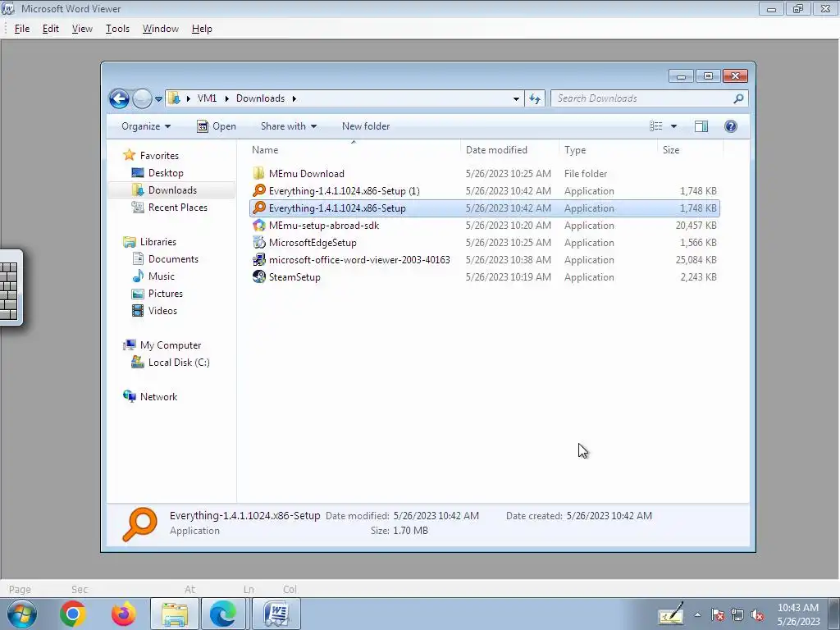The width and height of the screenshot is (840, 630).
Task: Click the Explorer help icon
Action: (x=731, y=126)
